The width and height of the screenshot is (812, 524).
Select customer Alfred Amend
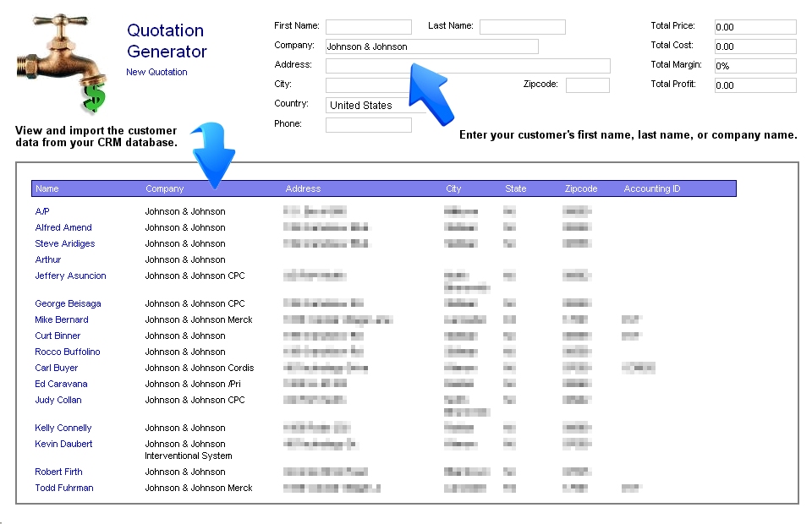(63, 227)
